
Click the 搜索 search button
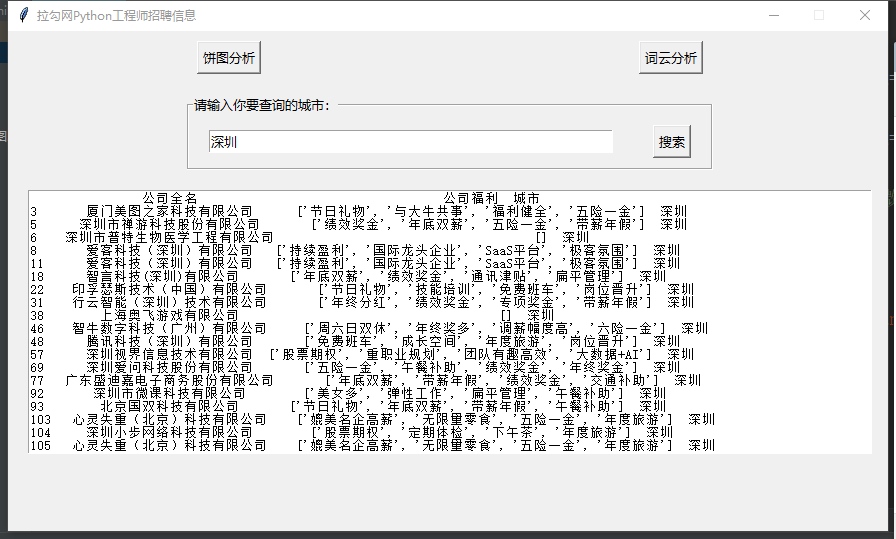click(671, 142)
